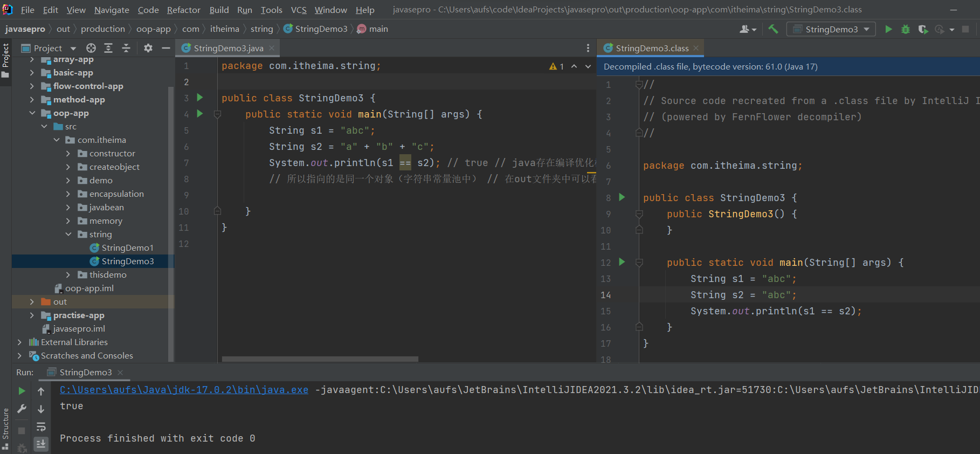
Task: Open editor tab options three-dot menu
Action: (x=588, y=48)
